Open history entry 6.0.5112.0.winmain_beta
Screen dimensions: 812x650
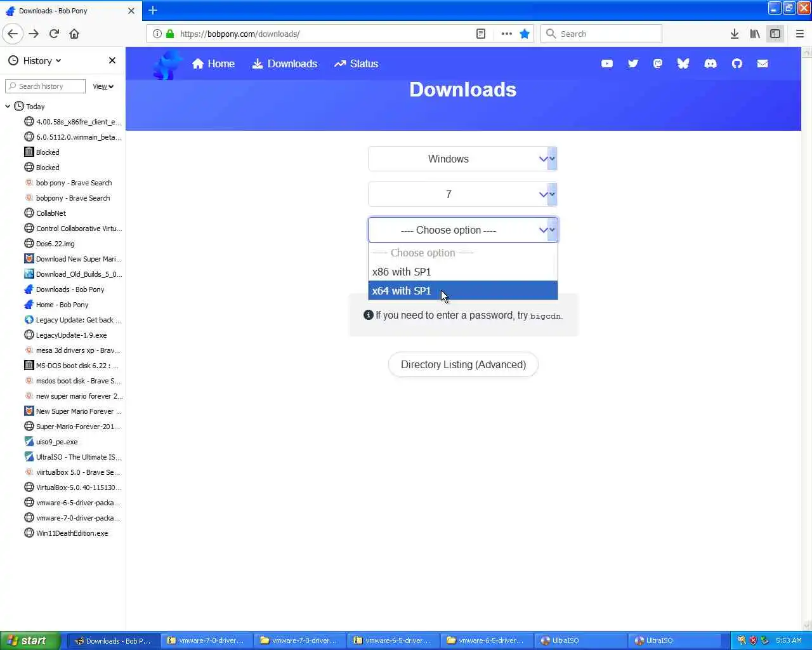[72, 137]
